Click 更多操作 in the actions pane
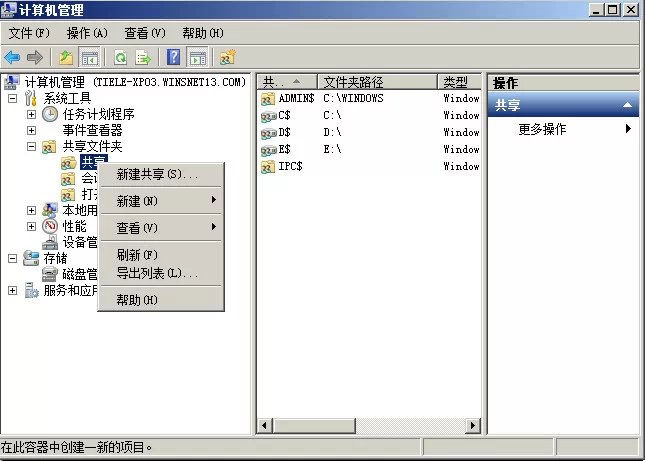Viewport: 645px width, 461px height. 542,129
